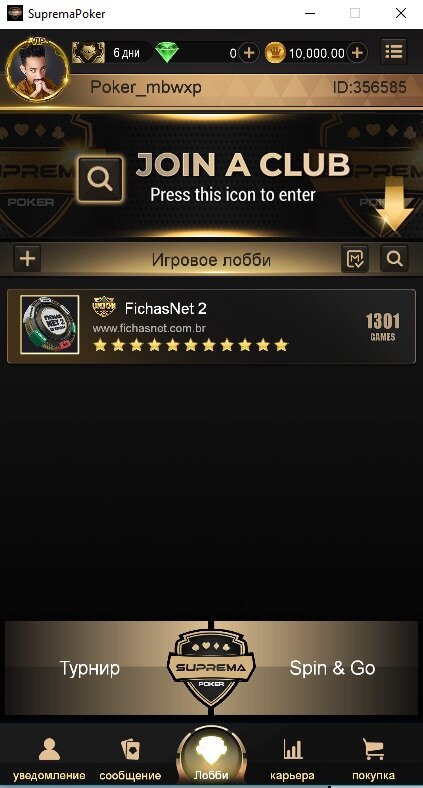Image resolution: width=423 pixels, height=788 pixels.
Task: Click the Join a Club search icon
Action: 99,178
